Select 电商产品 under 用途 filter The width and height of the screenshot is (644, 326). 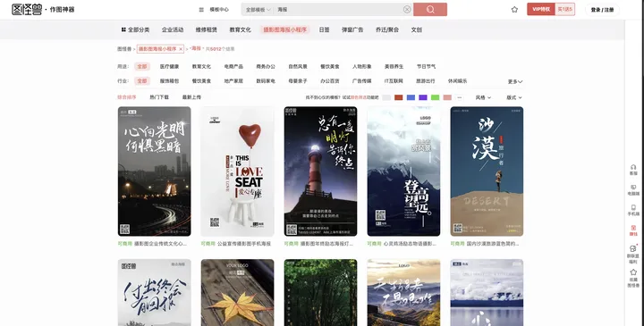(233, 66)
